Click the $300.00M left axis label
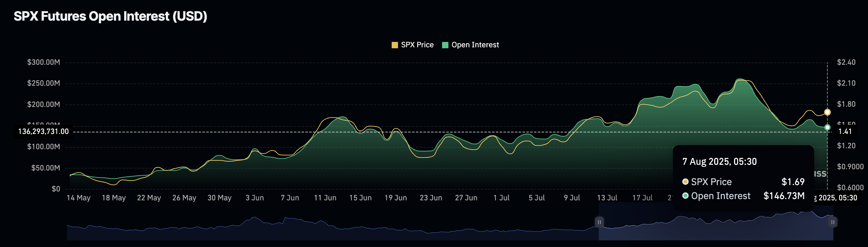The height and width of the screenshot is (247, 868). click(43, 62)
